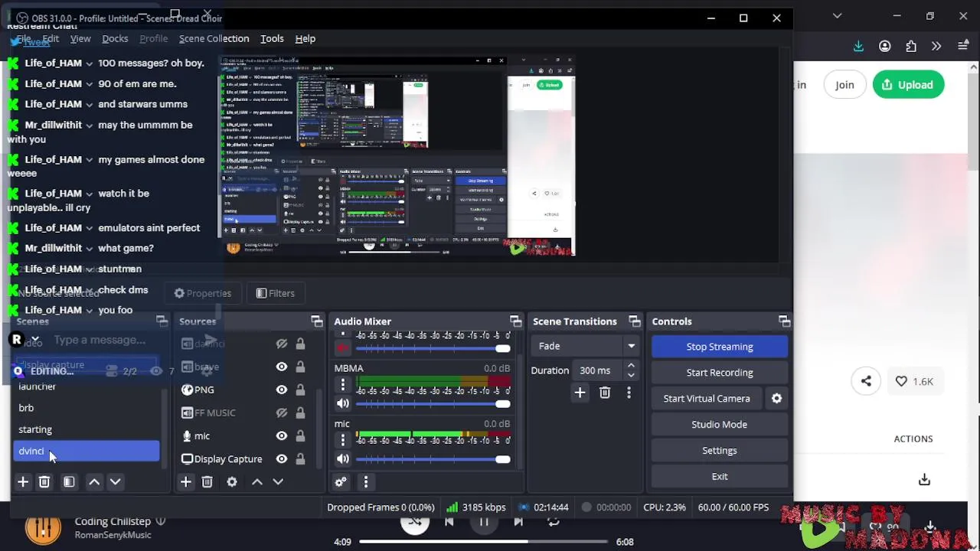Click Stop Streaming
This screenshot has width=980, height=551.
click(720, 347)
